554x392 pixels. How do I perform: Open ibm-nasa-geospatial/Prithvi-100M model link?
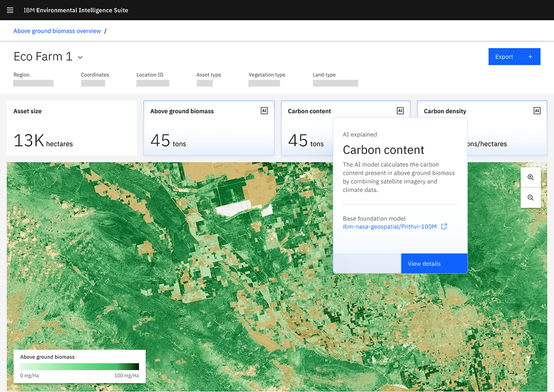tap(390, 226)
